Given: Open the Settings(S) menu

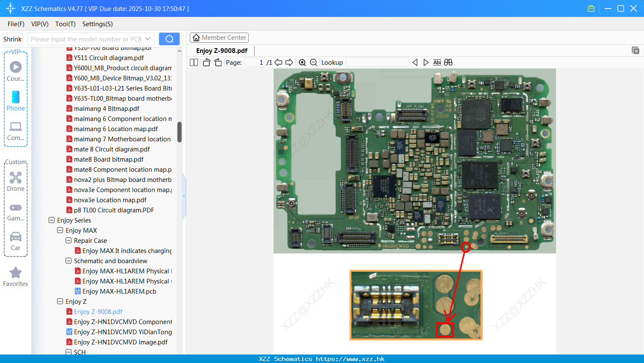Looking at the screenshot, I should [x=97, y=24].
